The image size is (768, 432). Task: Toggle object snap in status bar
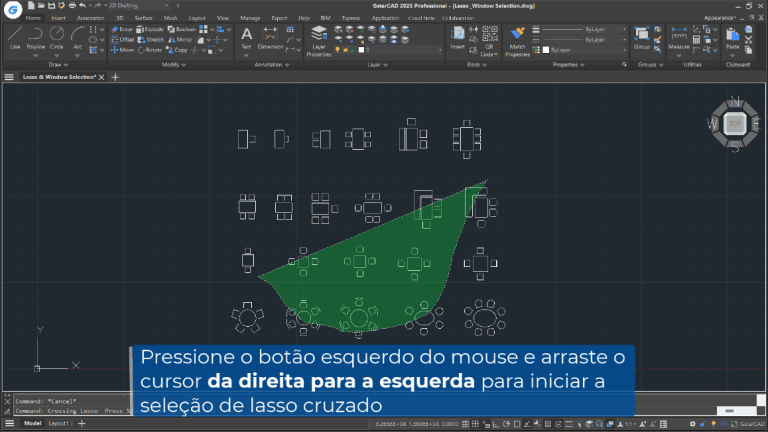pyautogui.click(x=517, y=424)
